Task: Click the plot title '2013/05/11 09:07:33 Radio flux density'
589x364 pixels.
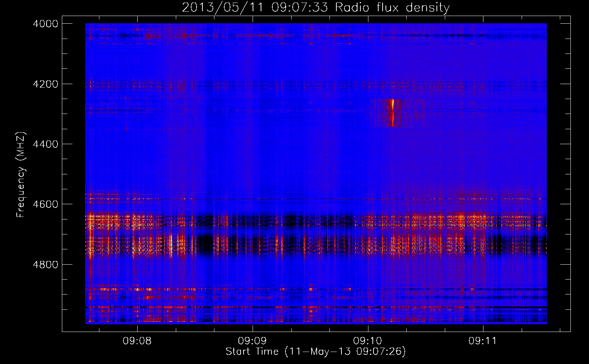Action: 316,7
